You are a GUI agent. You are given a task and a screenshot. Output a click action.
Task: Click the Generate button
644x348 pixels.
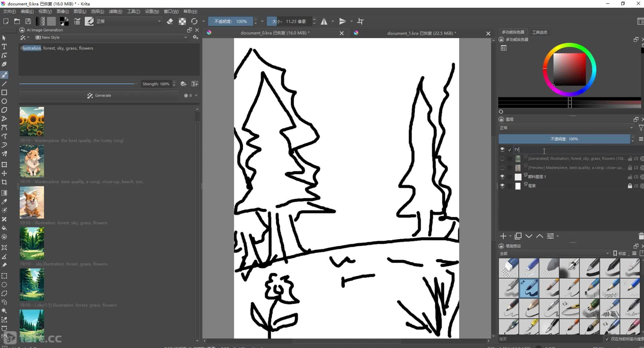tap(99, 95)
